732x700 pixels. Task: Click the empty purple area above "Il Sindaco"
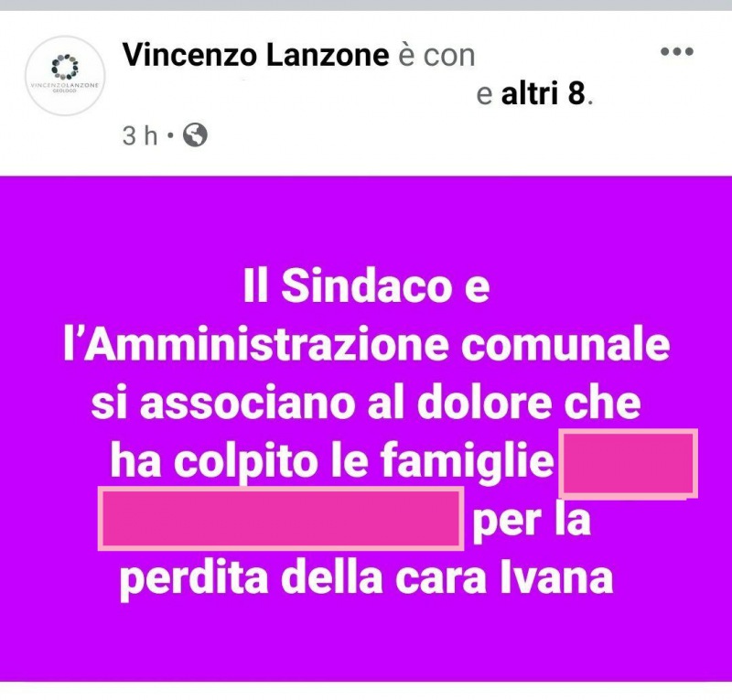(366, 220)
